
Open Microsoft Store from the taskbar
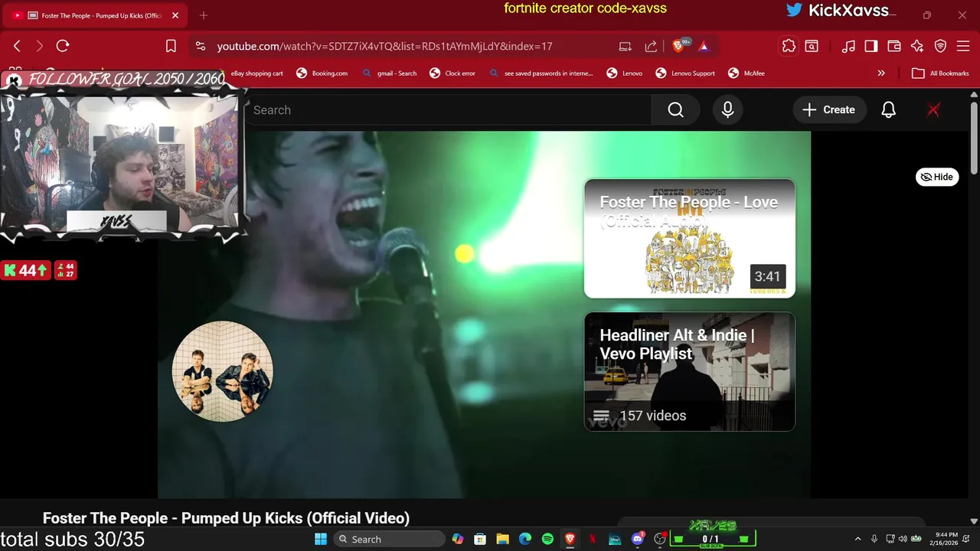[x=480, y=539]
